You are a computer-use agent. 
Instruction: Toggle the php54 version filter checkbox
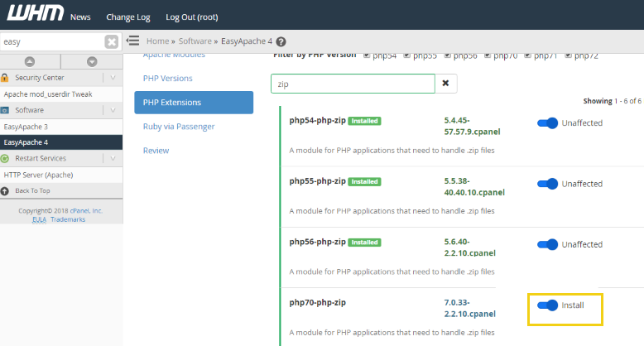coord(367,55)
